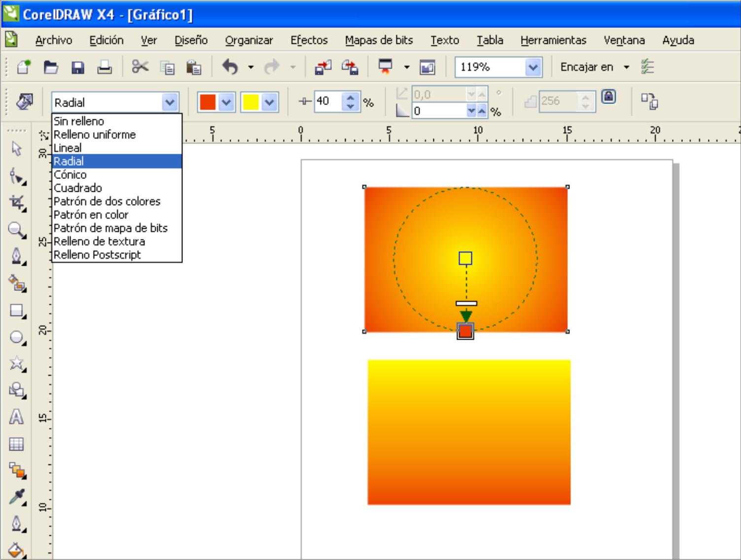Select the Table tool

[16, 444]
